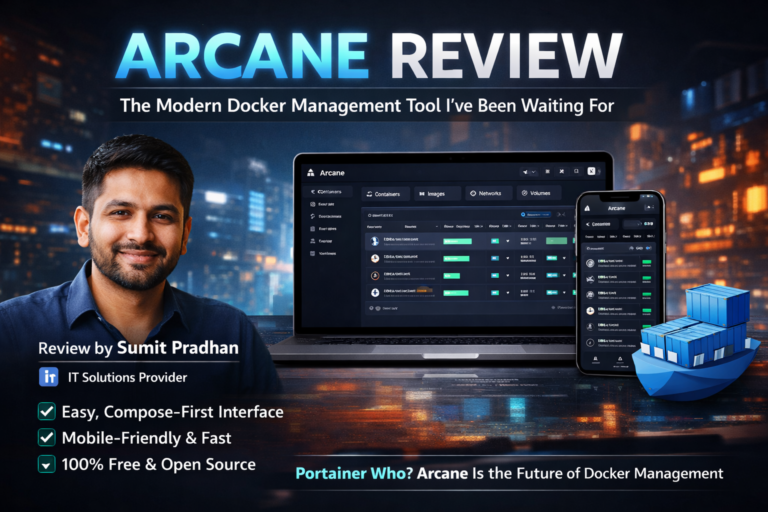Click the Docker container ship icon
The height and width of the screenshot is (512, 768).
(698, 335)
